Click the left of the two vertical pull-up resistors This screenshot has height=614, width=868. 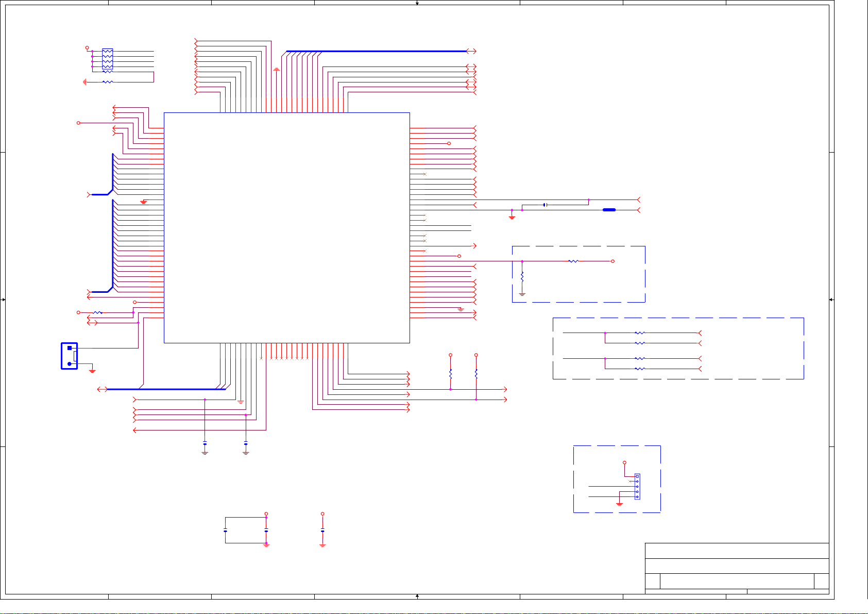[451, 374]
